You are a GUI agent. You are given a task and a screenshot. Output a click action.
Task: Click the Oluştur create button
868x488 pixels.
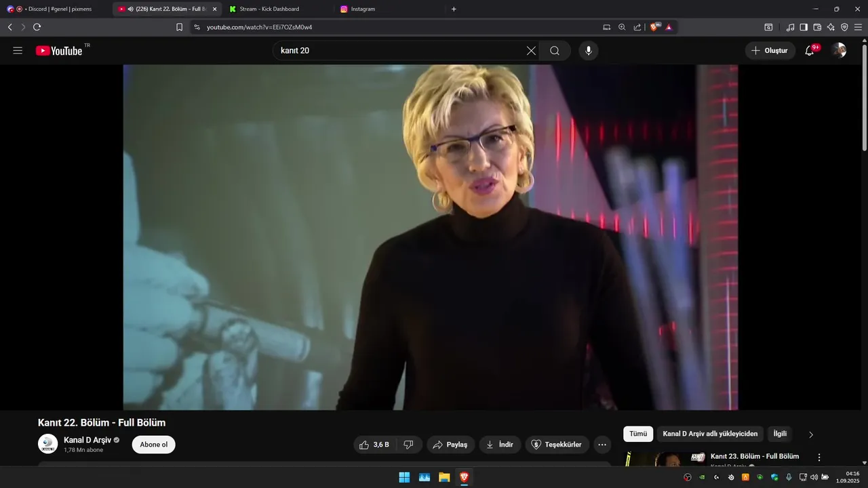(770, 51)
